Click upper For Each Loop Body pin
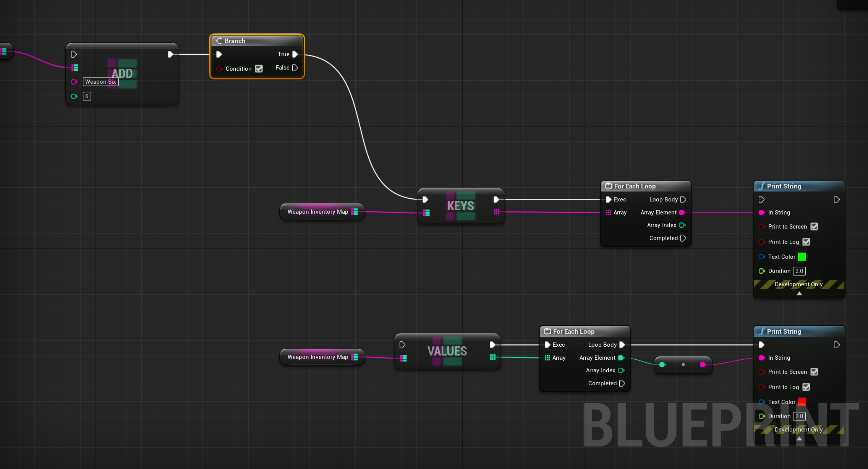This screenshot has width=868, height=469. pos(683,200)
